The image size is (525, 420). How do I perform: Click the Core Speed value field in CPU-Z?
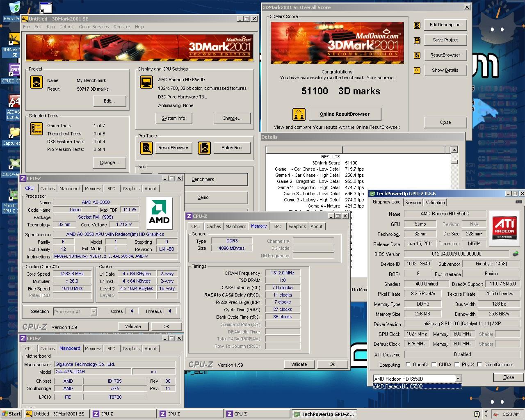point(72,274)
